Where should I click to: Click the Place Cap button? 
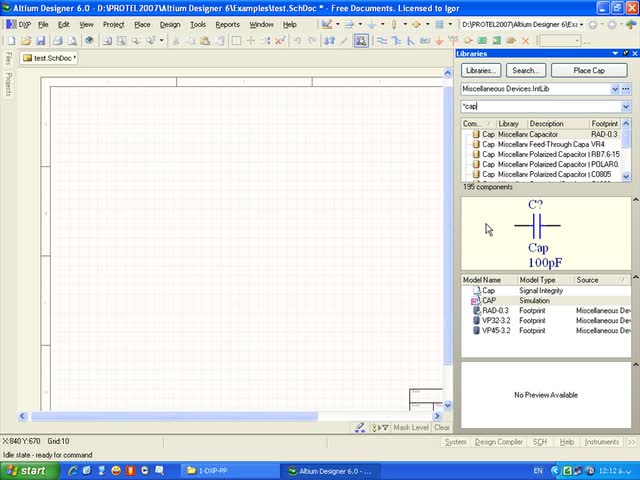(589, 71)
